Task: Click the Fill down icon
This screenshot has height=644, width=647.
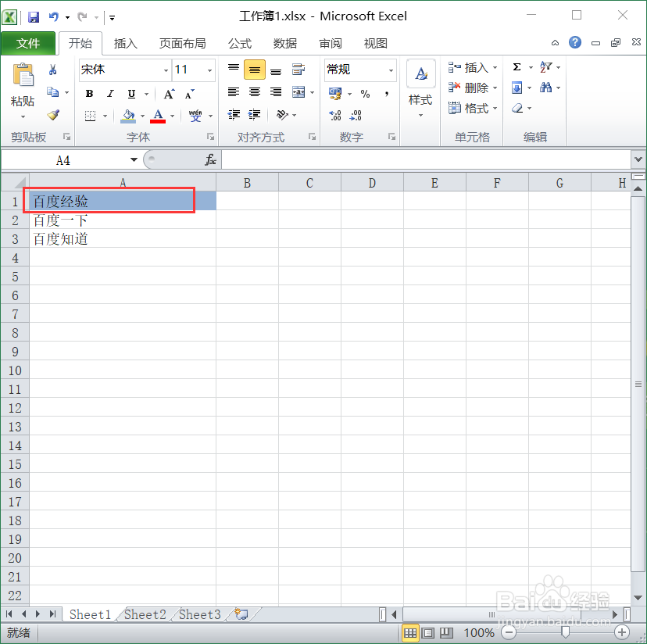Action: (517, 88)
